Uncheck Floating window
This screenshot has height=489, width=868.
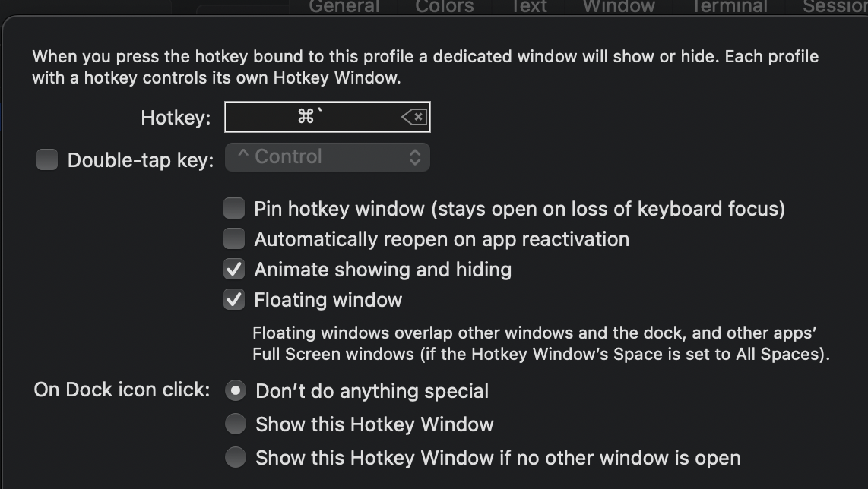234,299
